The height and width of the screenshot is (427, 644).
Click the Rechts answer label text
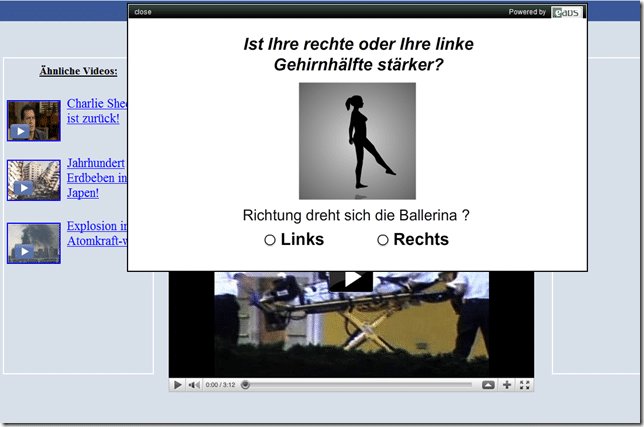coord(421,239)
